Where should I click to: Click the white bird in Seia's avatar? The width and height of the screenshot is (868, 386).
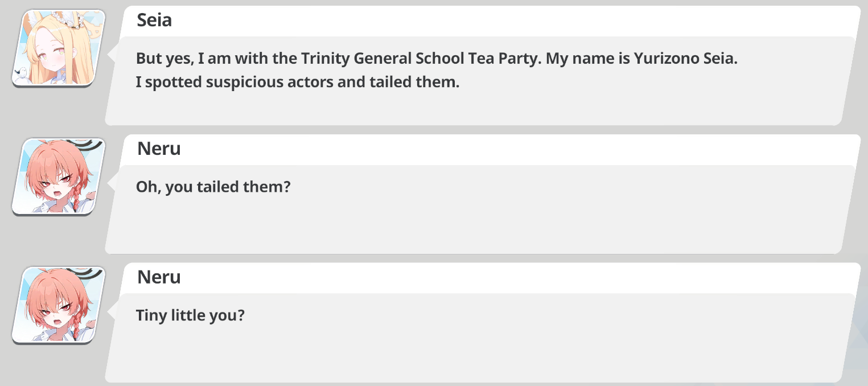[22, 72]
